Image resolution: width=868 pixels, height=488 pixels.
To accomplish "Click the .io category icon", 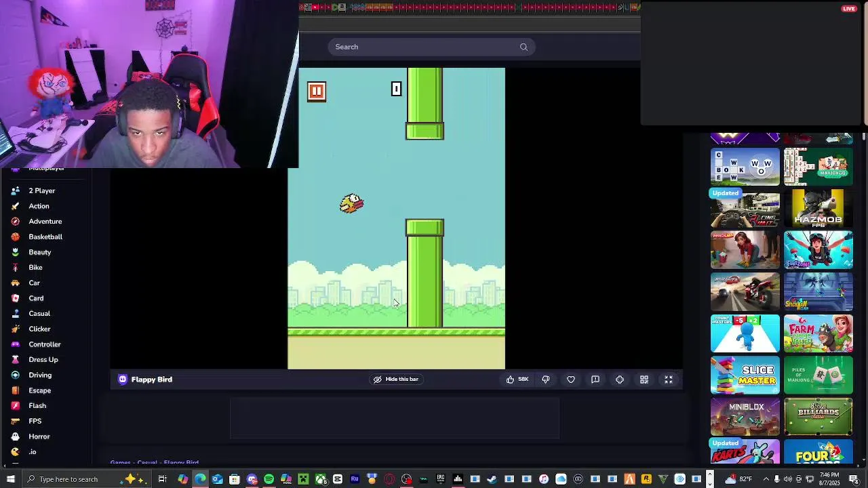I will click(x=15, y=452).
